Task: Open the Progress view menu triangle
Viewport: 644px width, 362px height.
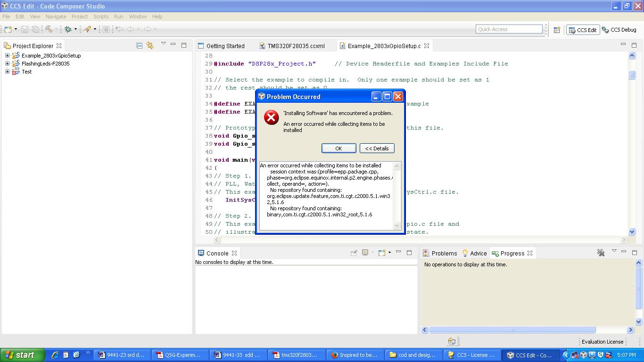Action: tap(614, 251)
